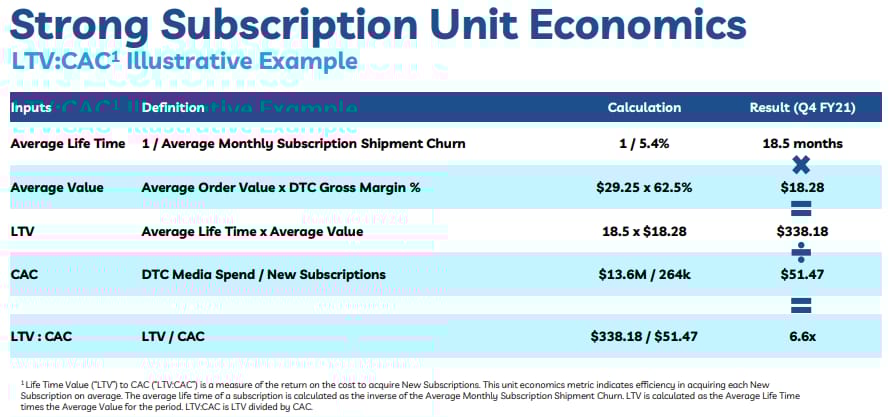Select the Result (Q4 FY21) header
Image resolution: width=889 pixels, height=417 pixels.
802,108
